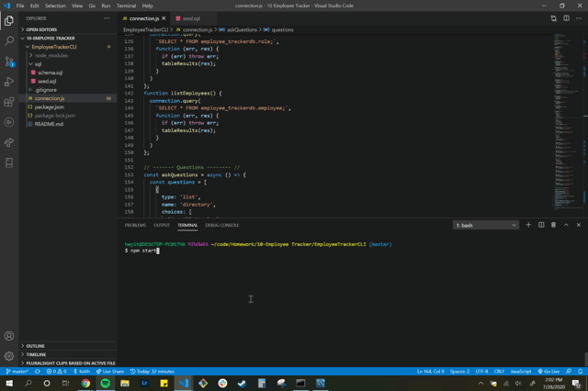The height and width of the screenshot is (391, 588).
Task: Open the File menu
Action: click(x=20, y=6)
